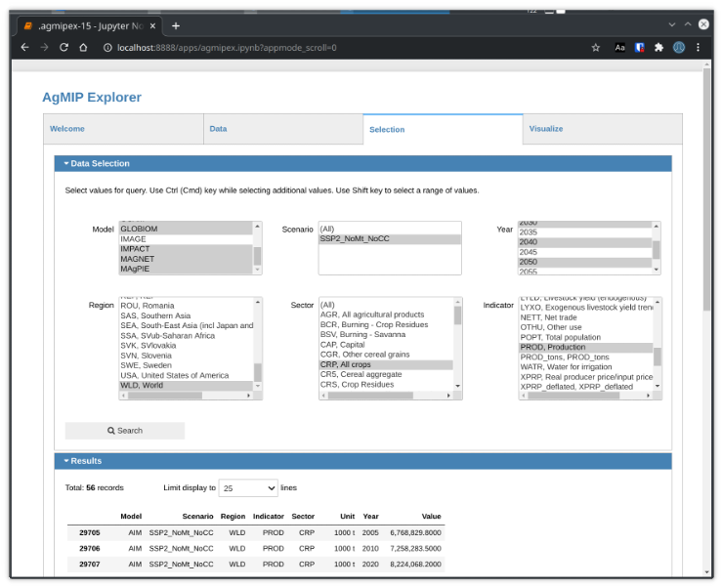This screenshot has height=588, width=722.
Task: Select year 2035 in Year list
Action: click(585, 232)
